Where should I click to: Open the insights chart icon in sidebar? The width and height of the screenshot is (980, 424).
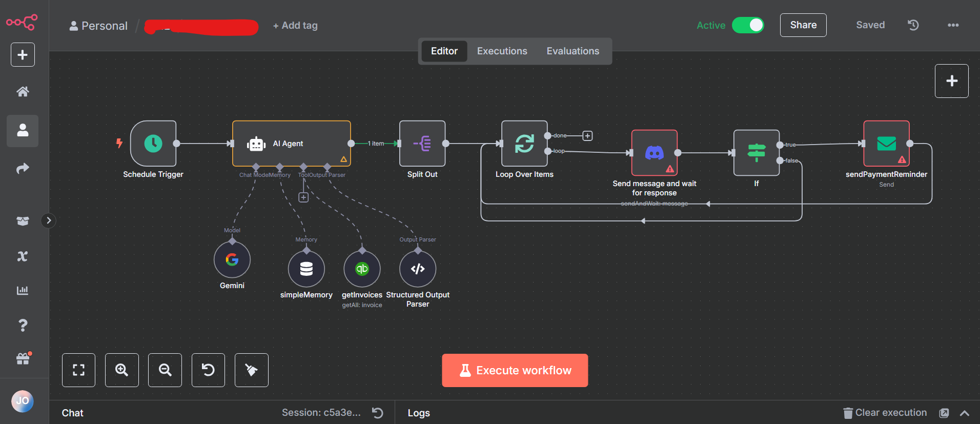click(23, 290)
